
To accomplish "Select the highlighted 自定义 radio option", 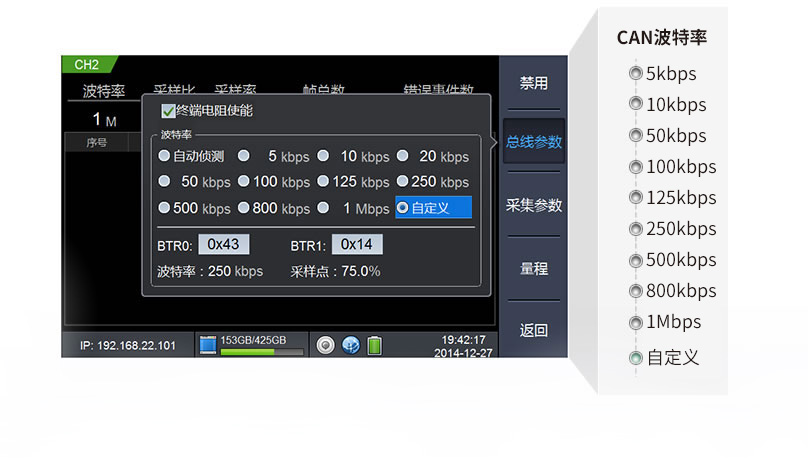I will [433, 207].
